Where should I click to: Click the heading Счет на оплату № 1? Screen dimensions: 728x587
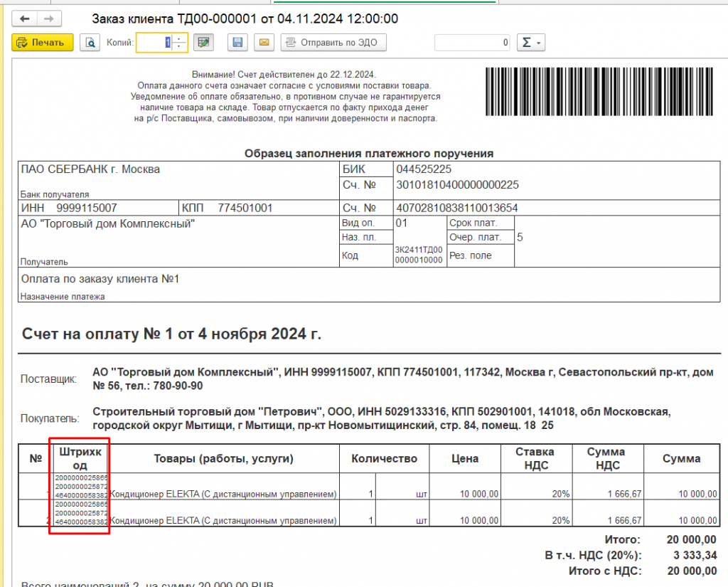pos(172,334)
